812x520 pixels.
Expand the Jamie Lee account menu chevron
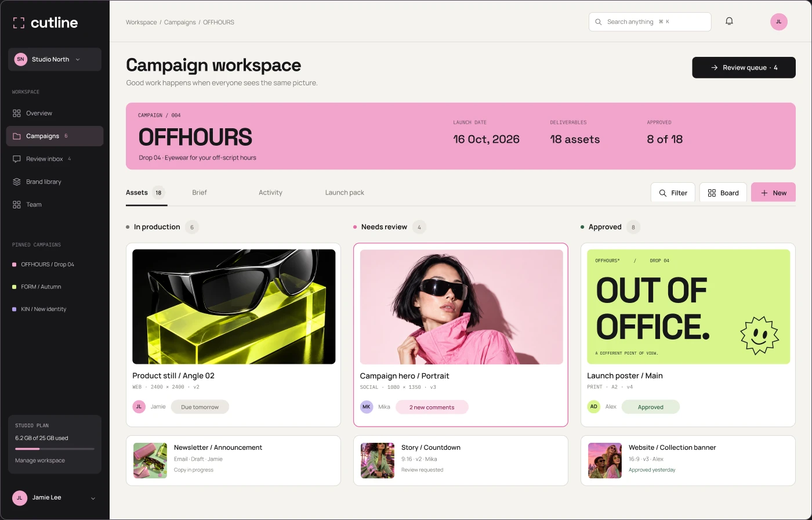93,498
